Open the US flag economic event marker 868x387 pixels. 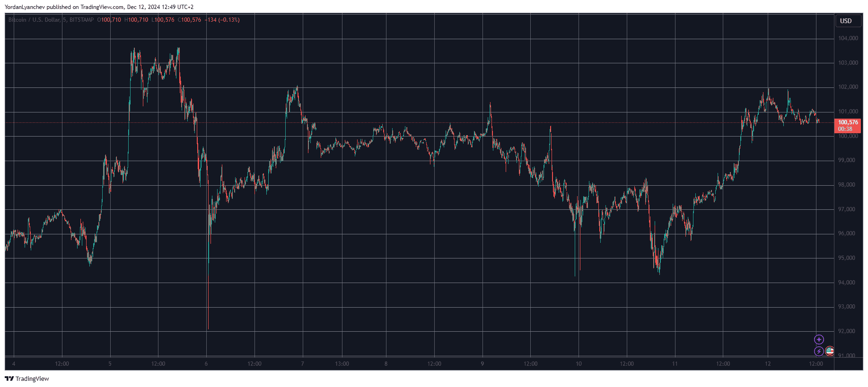(830, 351)
